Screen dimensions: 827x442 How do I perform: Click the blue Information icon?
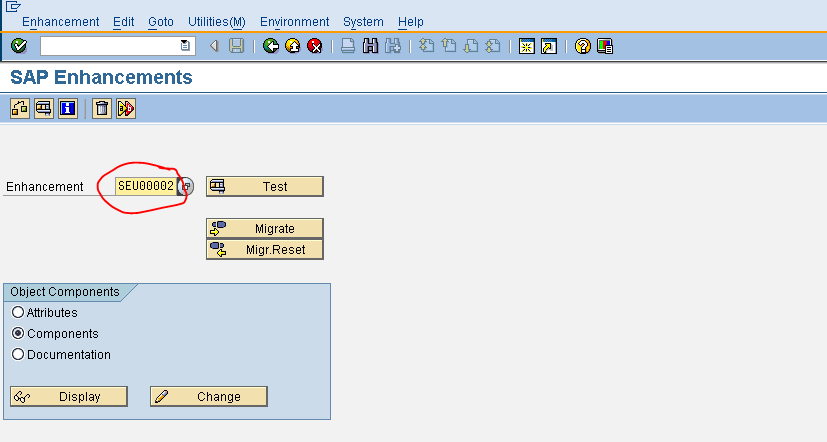tap(68, 108)
